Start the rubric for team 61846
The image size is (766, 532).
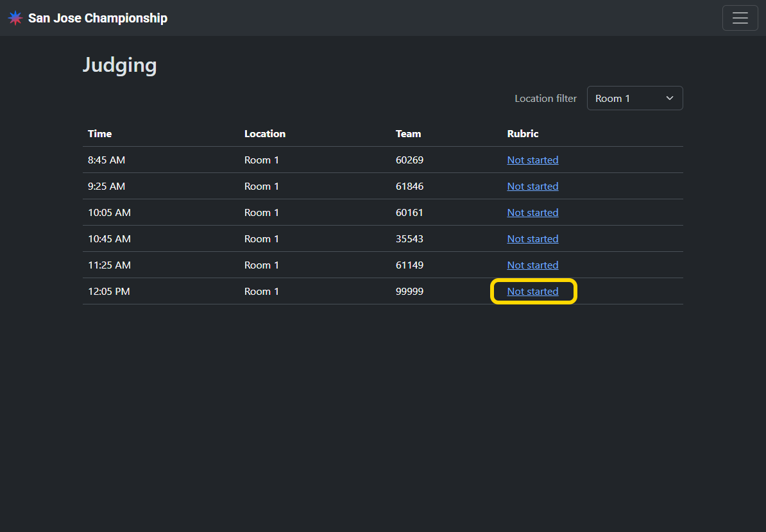[532, 187]
